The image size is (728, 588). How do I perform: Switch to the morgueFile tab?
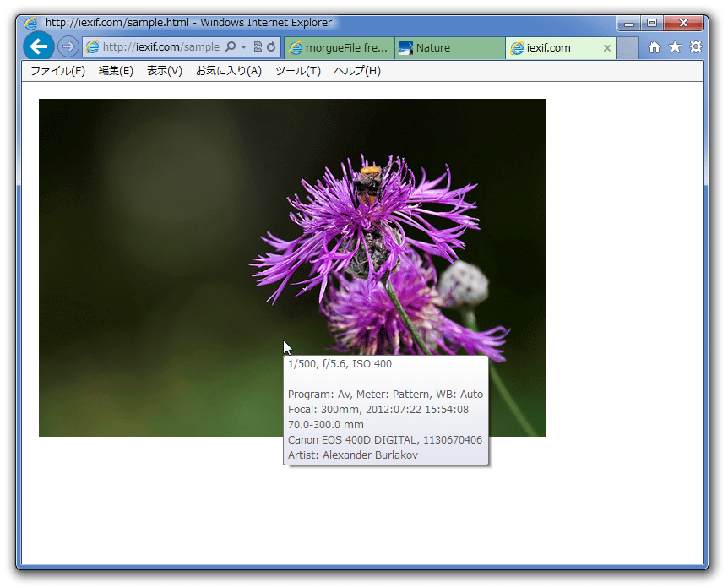340,48
